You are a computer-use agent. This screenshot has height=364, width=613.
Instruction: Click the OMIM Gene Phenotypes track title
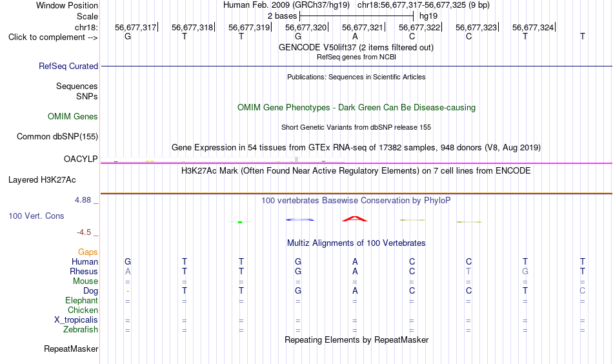(357, 108)
